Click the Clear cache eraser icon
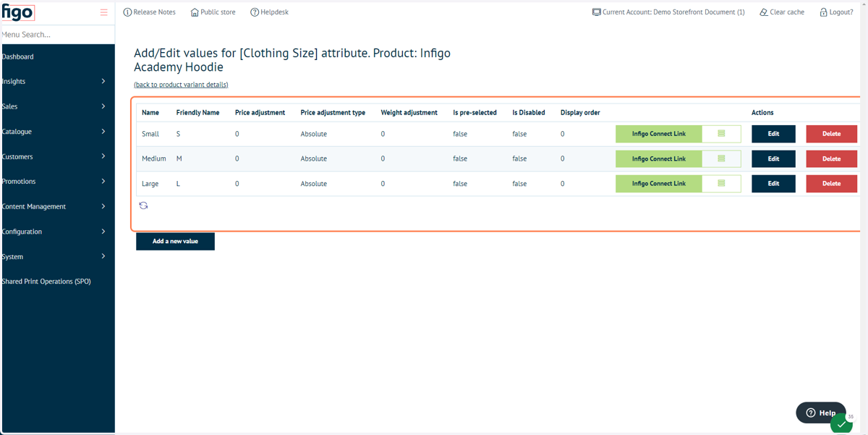The width and height of the screenshot is (868, 435). [764, 12]
